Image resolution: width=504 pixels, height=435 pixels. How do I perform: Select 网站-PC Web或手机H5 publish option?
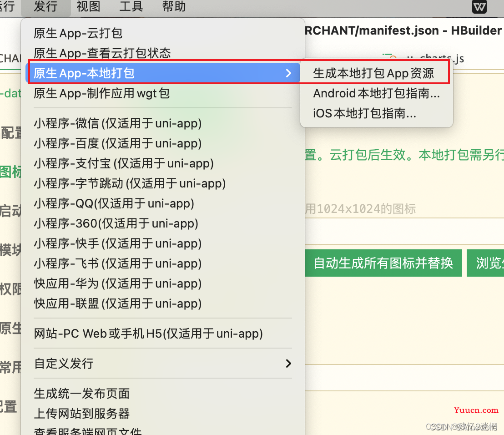(148, 334)
